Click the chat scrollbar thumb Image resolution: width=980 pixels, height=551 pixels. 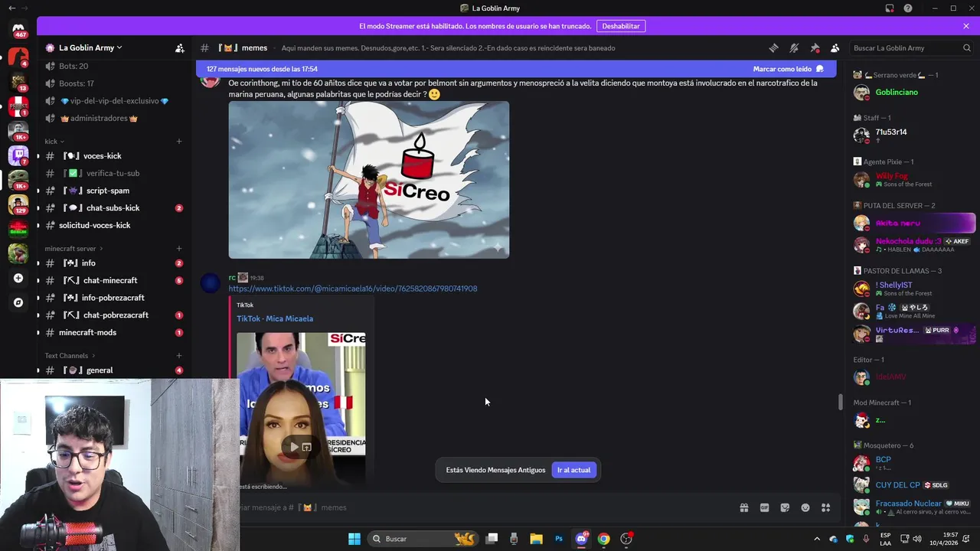tap(841, 401)
